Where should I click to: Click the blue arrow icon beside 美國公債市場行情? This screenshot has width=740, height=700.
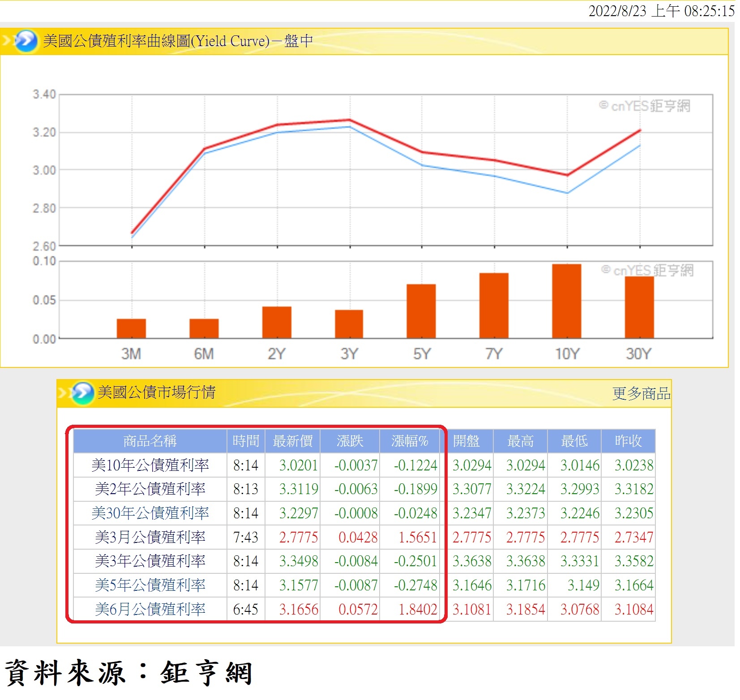82,393
